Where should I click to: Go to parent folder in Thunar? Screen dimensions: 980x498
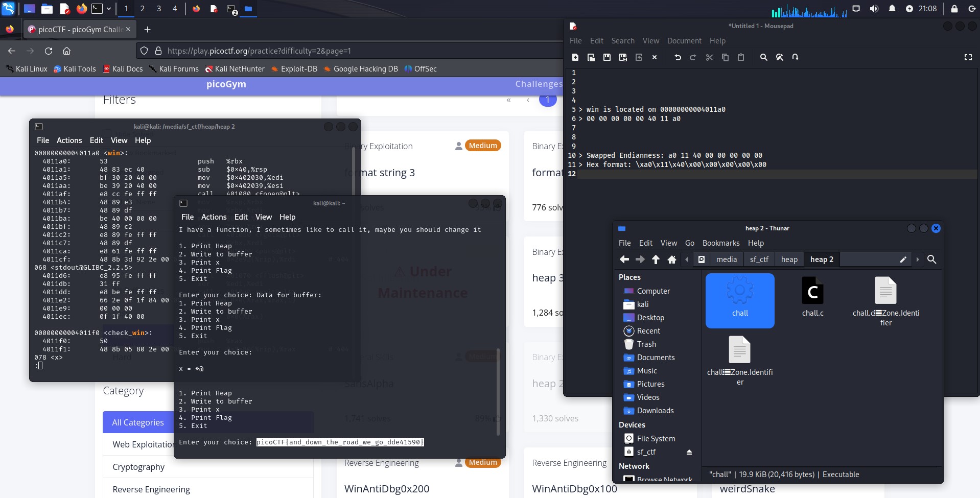pyautogui.click(x=656, y=259)
